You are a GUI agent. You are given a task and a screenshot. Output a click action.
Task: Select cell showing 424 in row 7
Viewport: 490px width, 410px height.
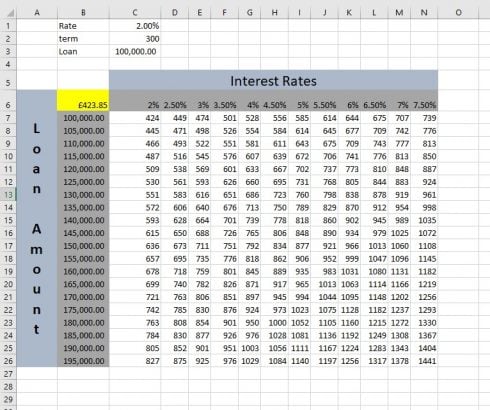(x=135, y=118)
